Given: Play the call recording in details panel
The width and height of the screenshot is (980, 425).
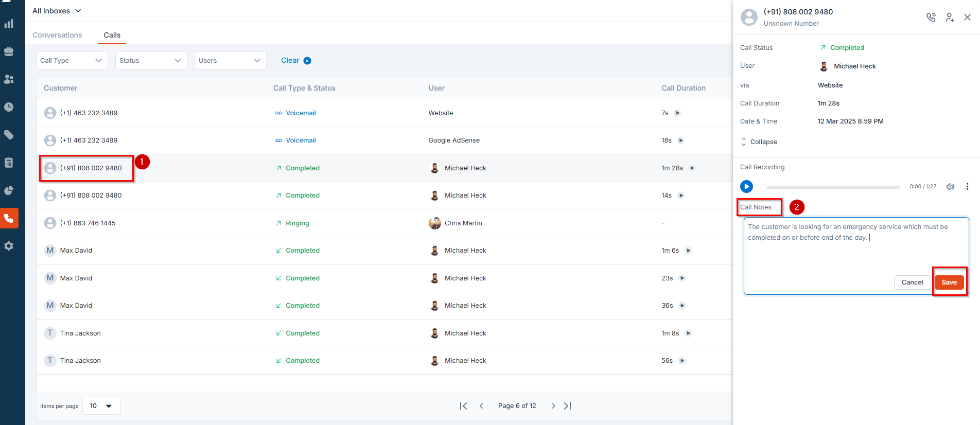Looking at the screenshot, I should pos(746,186).
